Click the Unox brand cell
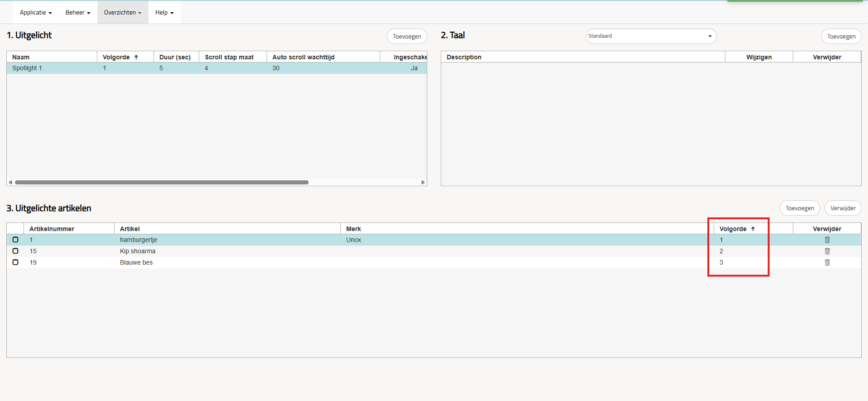 pyautogui.click(x=354, y=240)
